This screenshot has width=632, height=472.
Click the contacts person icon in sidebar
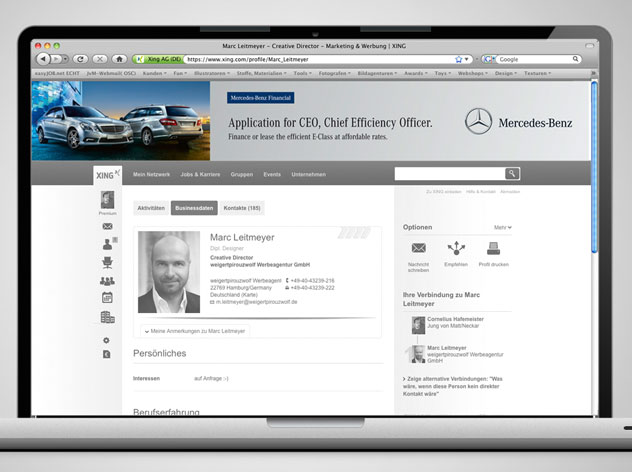tap(107, 245)
